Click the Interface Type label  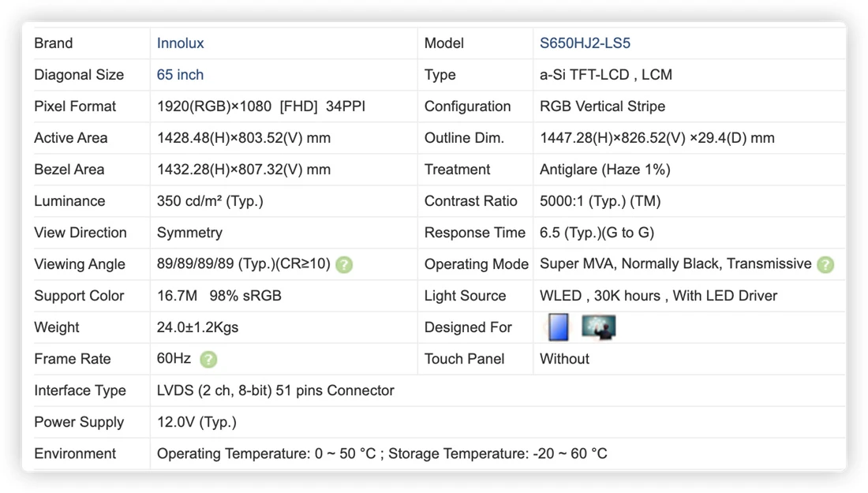(80, 390)
